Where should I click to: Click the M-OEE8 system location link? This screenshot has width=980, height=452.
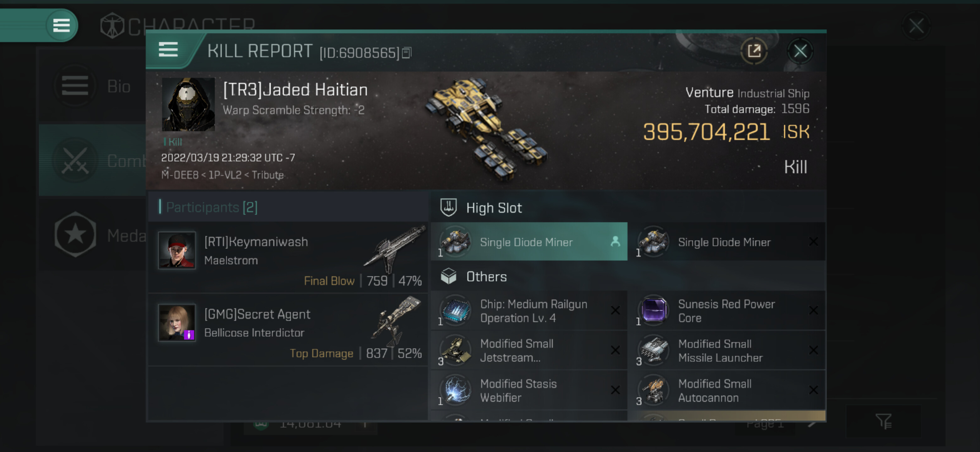(x=180, y=175)
